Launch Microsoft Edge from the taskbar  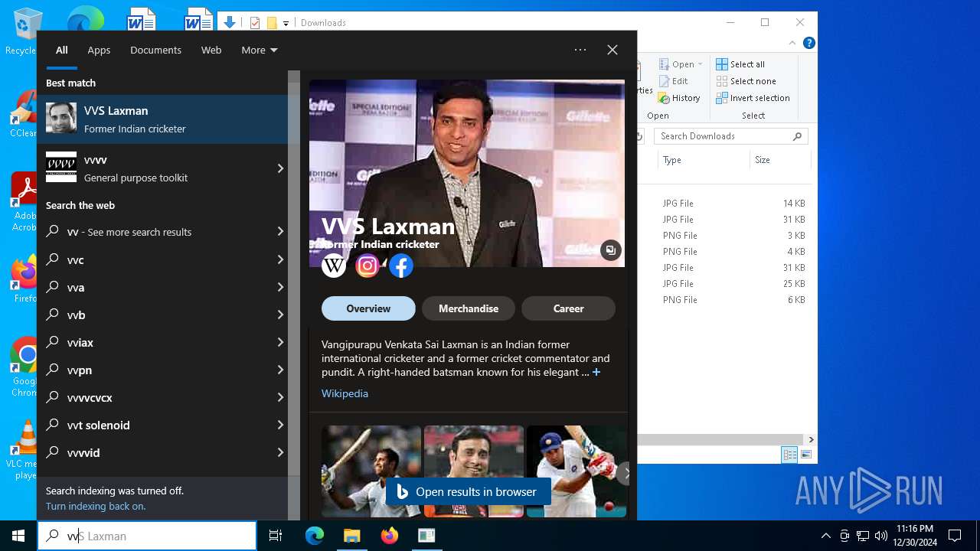coord(315,536)
